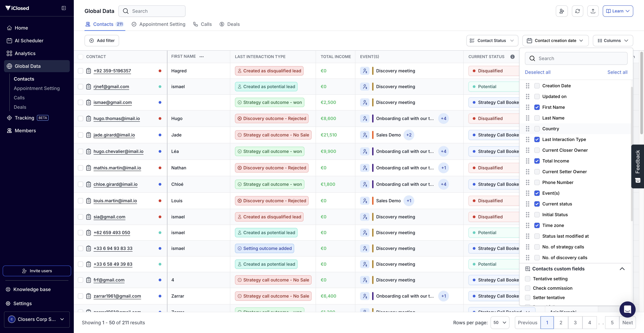Viewport: 644px width, 333px height.
Task: Open Analytics in the sidebar
Action: (25, 53)
